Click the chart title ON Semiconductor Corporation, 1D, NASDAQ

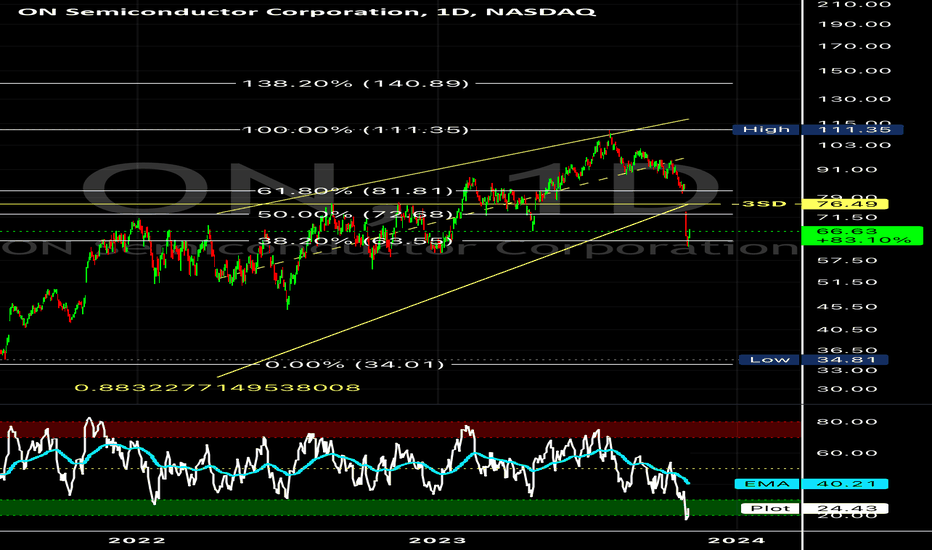[x=307, y=11]
